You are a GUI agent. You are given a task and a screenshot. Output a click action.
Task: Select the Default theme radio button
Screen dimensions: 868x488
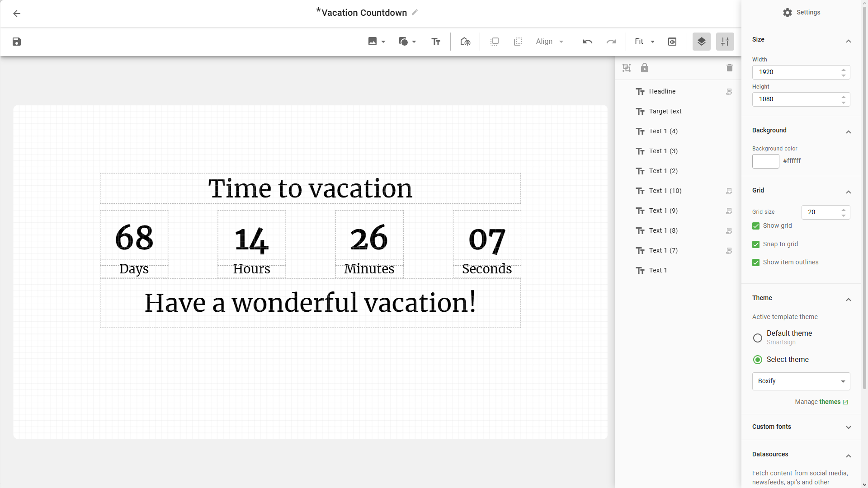(758, 338)
